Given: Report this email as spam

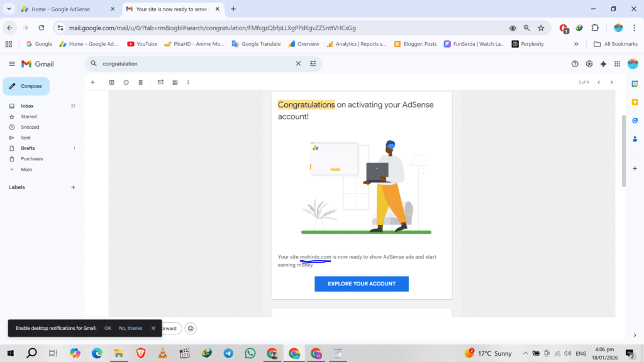Looking at the screenshot, I should pyautogui.click(x=126, y=82).
